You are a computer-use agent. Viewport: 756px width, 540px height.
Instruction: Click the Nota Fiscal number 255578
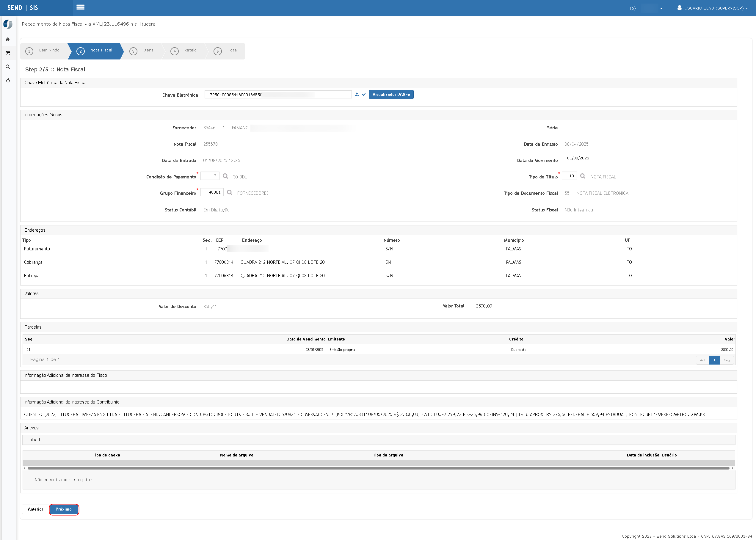211,144
